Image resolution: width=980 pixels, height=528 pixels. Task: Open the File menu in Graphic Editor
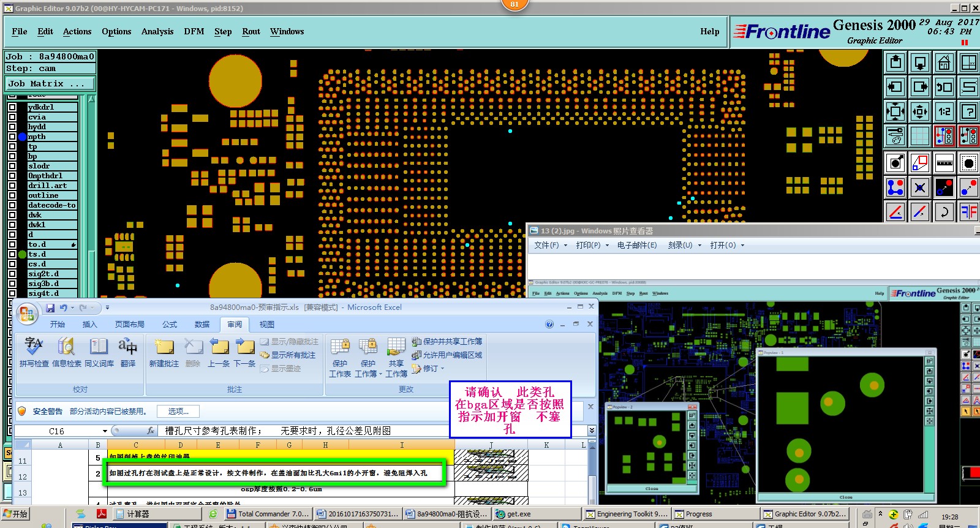point(20,31)
